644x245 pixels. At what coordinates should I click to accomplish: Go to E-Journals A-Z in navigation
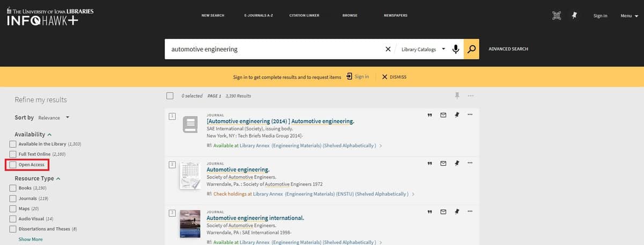tap(259, 16)
